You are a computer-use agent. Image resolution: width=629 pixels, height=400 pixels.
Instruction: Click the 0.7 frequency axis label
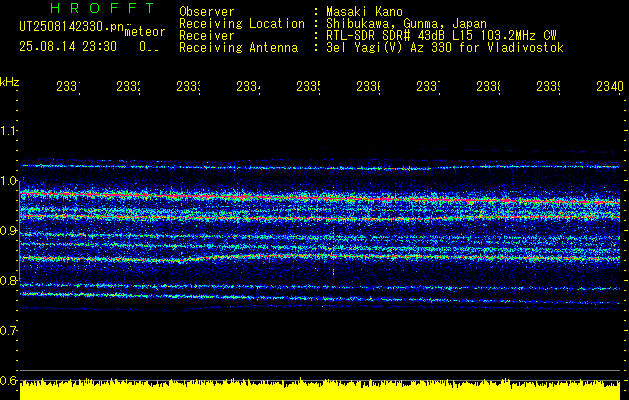[9, 331]
